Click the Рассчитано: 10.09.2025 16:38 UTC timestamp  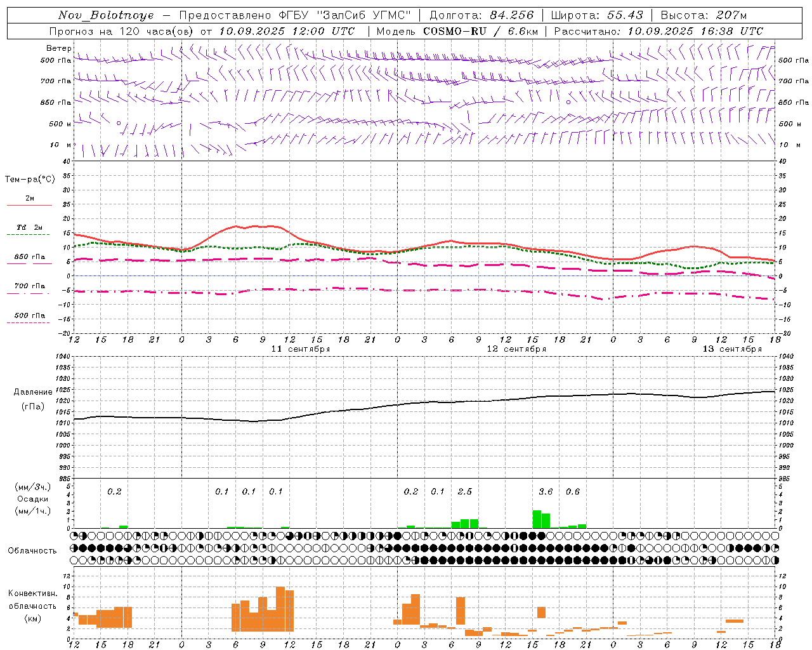tap(658, 31)
